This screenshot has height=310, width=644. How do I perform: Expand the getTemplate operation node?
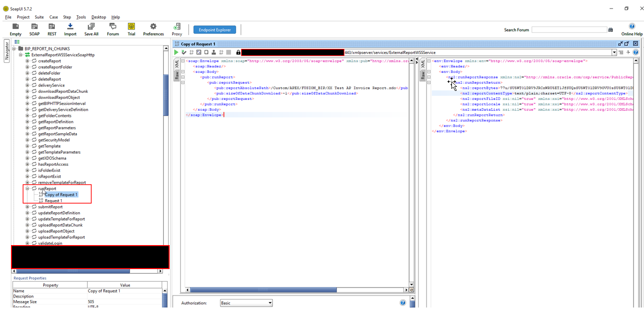[x=27, y=146]
